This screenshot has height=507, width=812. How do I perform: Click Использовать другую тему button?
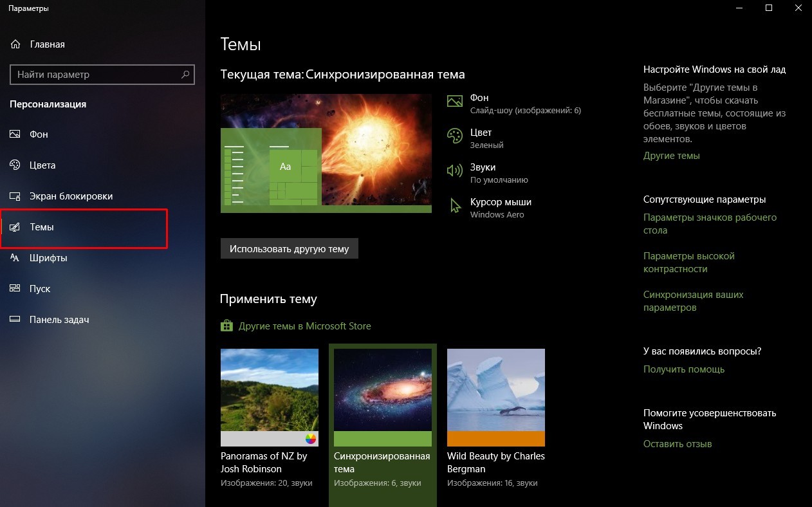click(x=289, y=249)
